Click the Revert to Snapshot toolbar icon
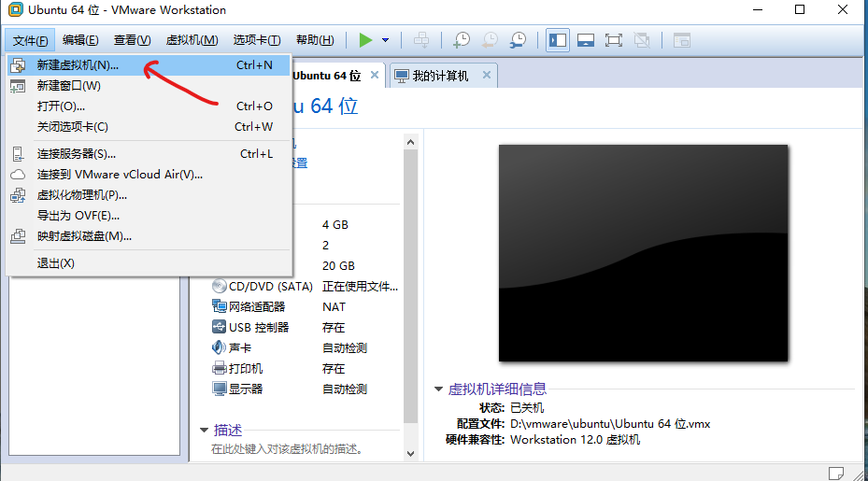This screenshot has height=481, width=868. click(x=490, y=40)
